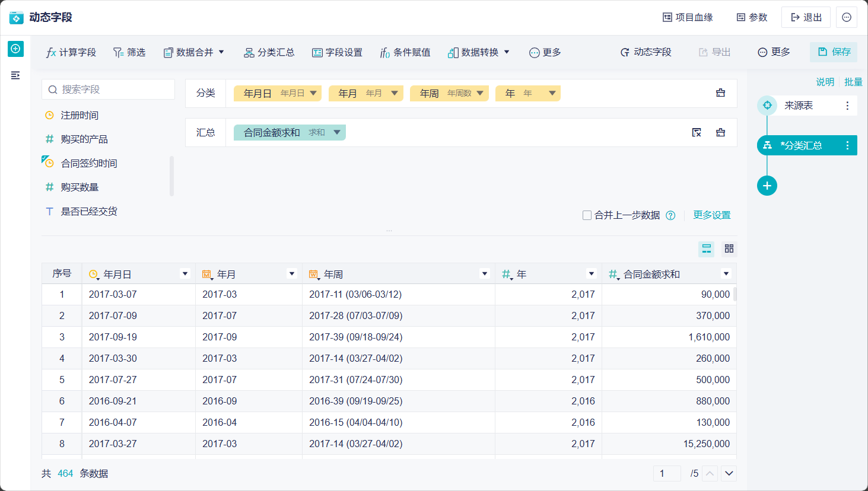Open 计算字段 in the toolbar
The height and width of the screenshot is (491, 868).
pyautogui.click(x=71, y=52)
